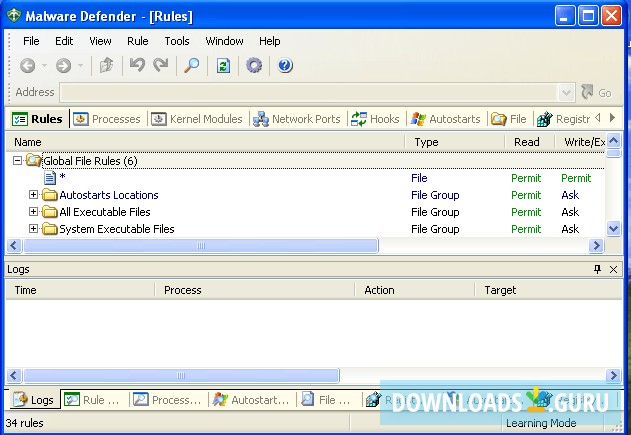Open the Window menu

[x=224, y=41]
